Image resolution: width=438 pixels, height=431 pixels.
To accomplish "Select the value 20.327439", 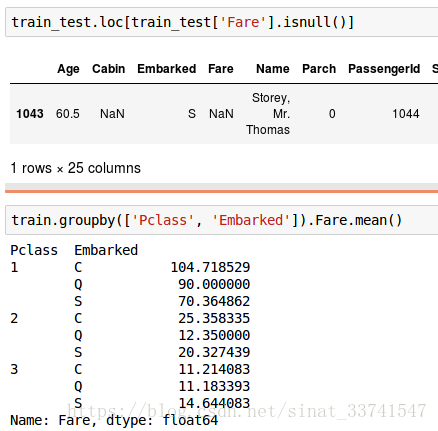I will 214,352.
